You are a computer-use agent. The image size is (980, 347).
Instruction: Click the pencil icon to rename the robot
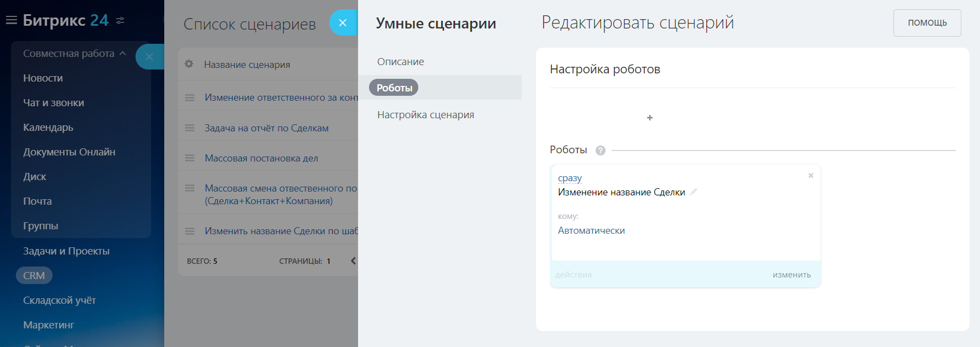click(694, 192)
